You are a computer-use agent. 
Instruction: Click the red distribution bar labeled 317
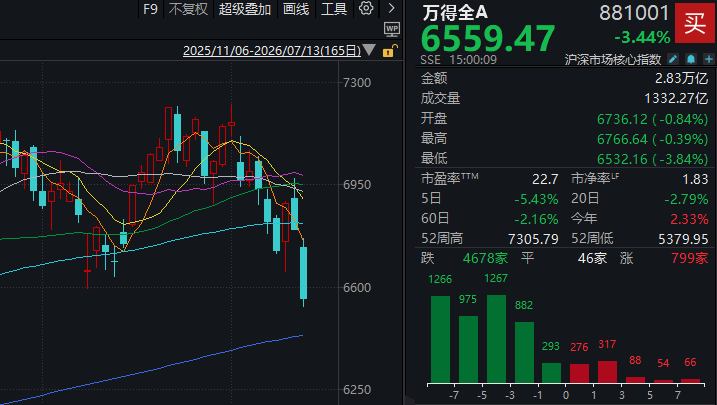[x=607, y=372]
